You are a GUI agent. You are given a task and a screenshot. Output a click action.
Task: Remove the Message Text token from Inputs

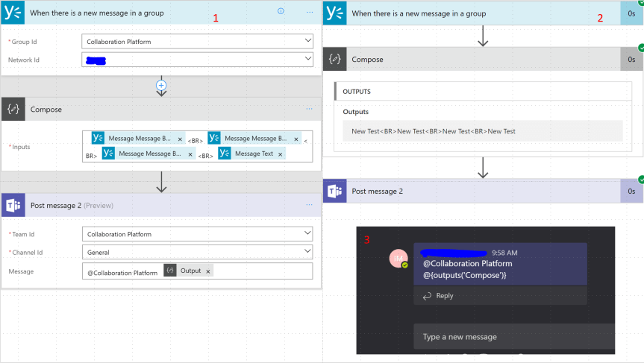coord(281,154)
